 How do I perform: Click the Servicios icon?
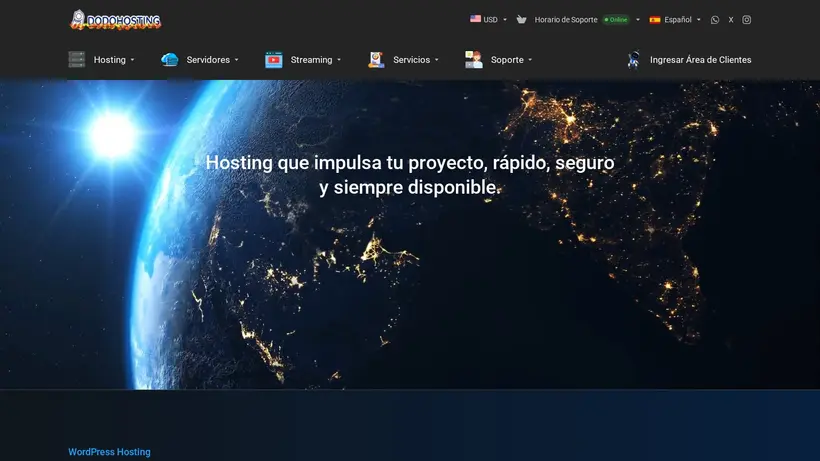376,60
